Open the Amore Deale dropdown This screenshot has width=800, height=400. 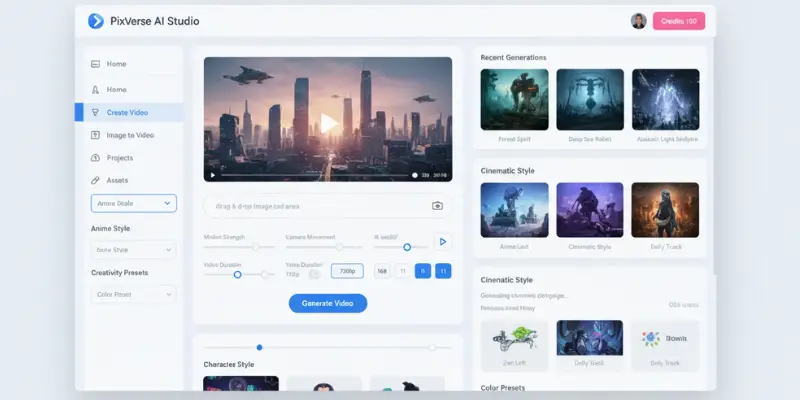[x=134, y=203]
